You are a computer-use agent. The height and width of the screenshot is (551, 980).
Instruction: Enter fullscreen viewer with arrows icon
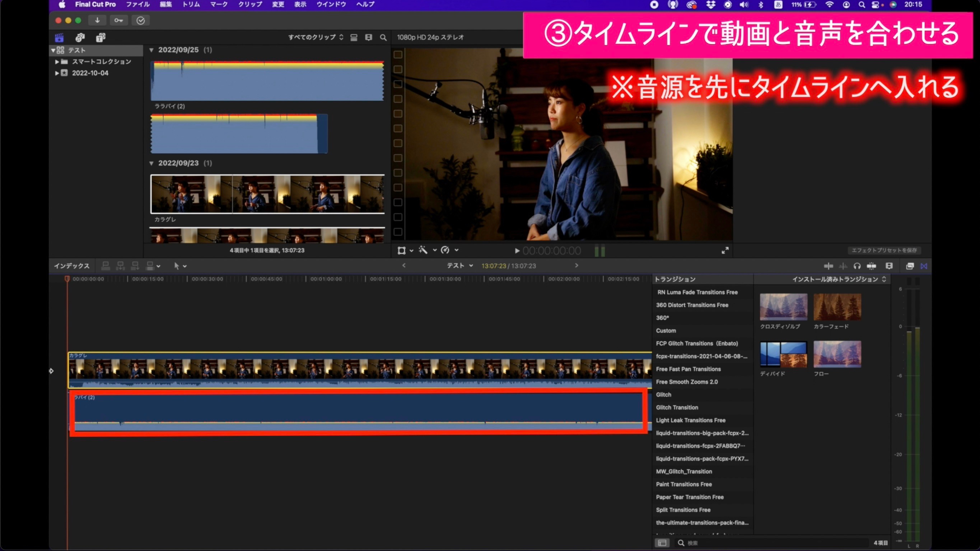(725, 250)
